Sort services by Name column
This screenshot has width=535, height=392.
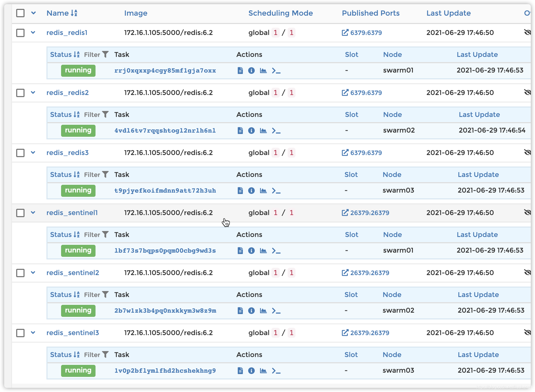pos(62,13)
